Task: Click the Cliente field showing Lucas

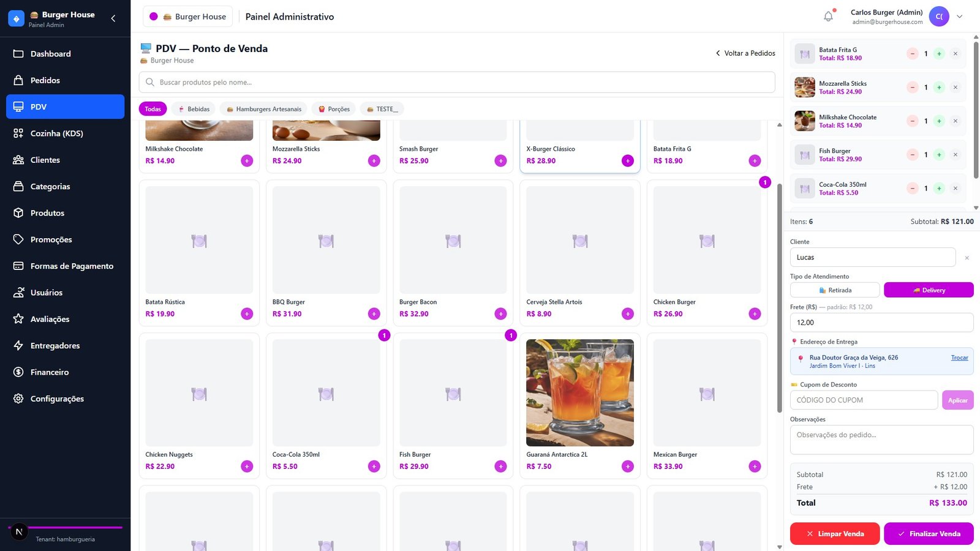Action: (873, 257)
